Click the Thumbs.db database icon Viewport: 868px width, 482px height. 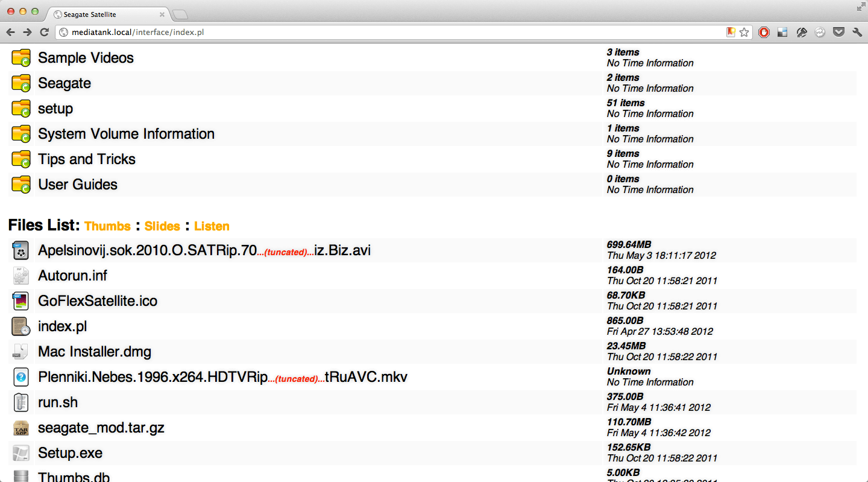click(x=21, y=476)
